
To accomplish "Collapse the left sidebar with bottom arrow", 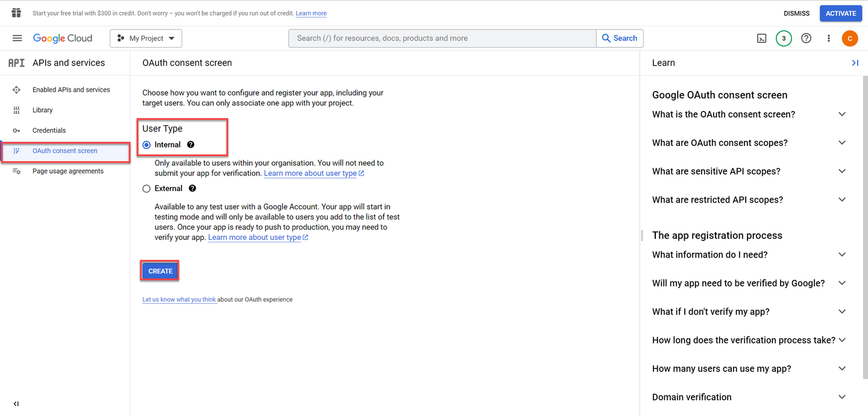I will 16,404.
